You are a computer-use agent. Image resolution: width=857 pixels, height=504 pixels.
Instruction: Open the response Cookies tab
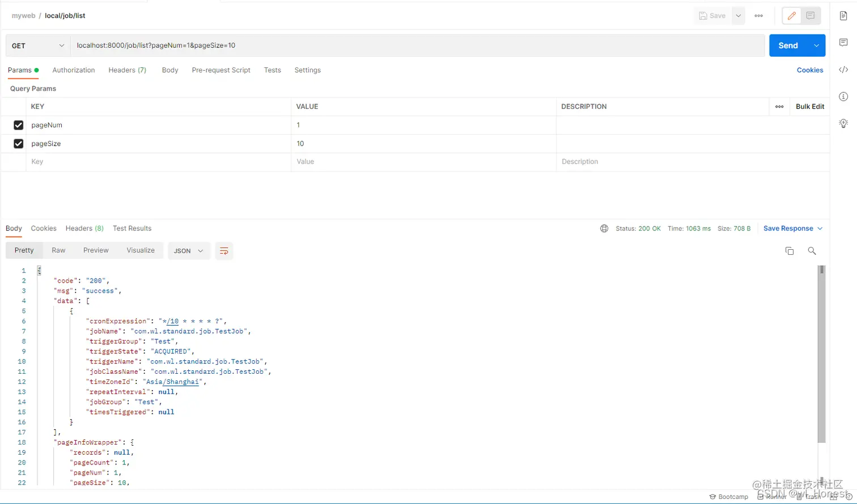(44, 229)
